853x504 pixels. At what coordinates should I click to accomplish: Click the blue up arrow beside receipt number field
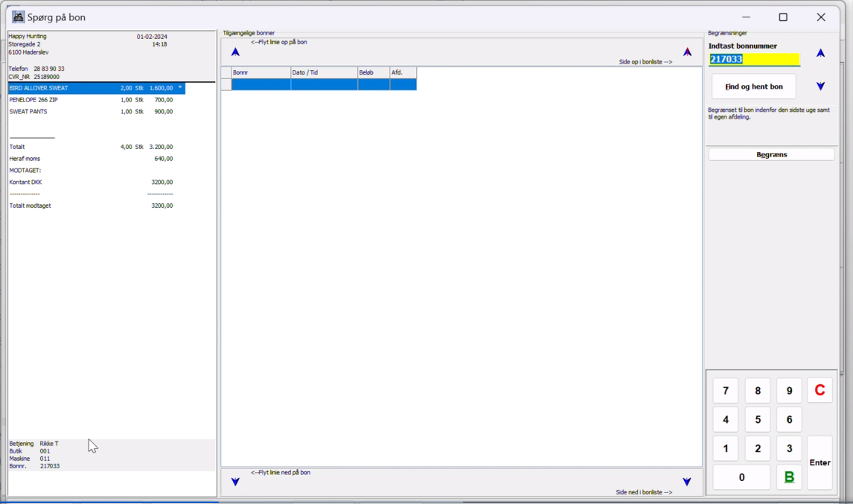click(x=820, y=53)
